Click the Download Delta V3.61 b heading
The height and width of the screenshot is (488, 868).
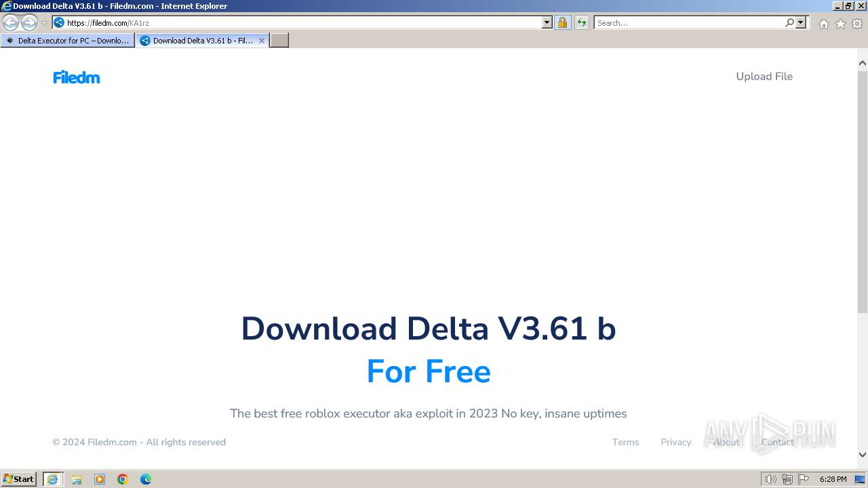coord(429,329)
